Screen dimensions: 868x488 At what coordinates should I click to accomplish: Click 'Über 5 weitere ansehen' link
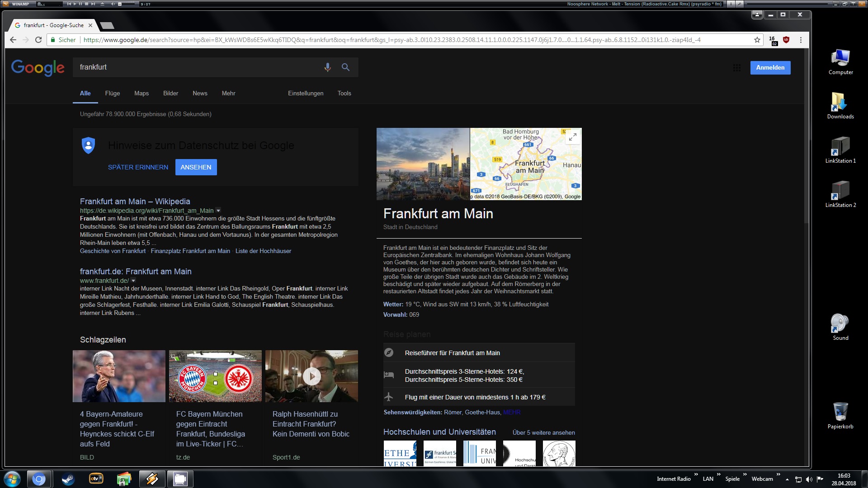(x=544, y=432)
